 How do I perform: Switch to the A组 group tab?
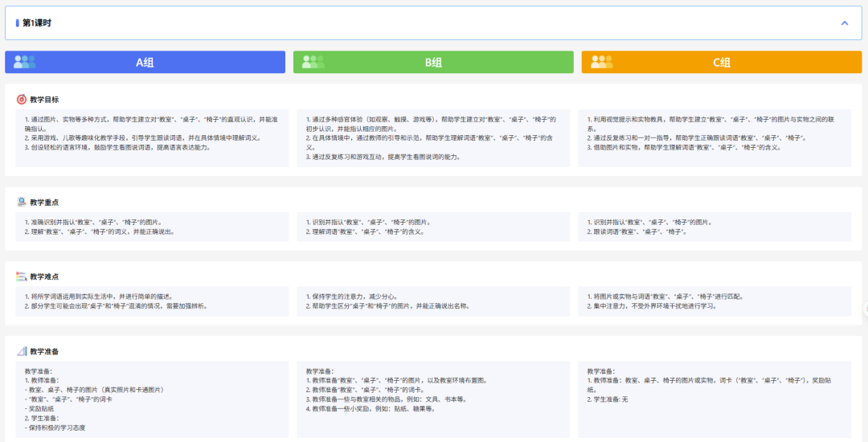[x=145, y=63]
